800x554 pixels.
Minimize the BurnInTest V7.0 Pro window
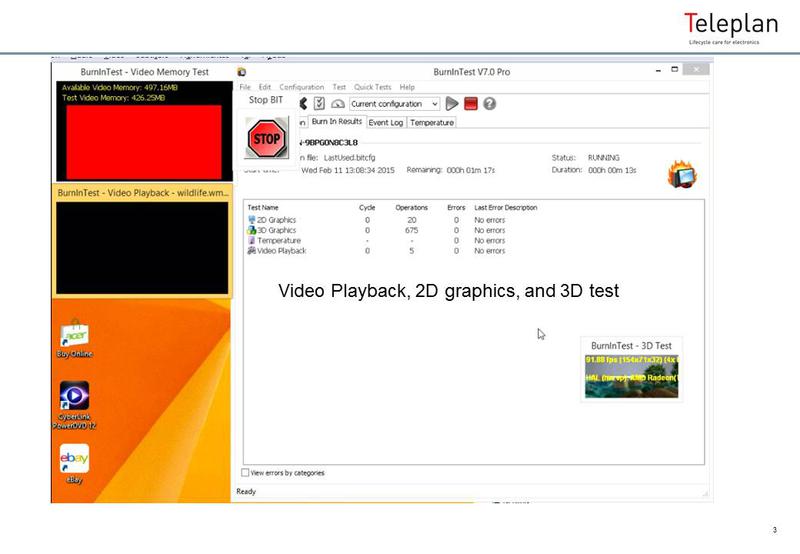tap(658, 70)
